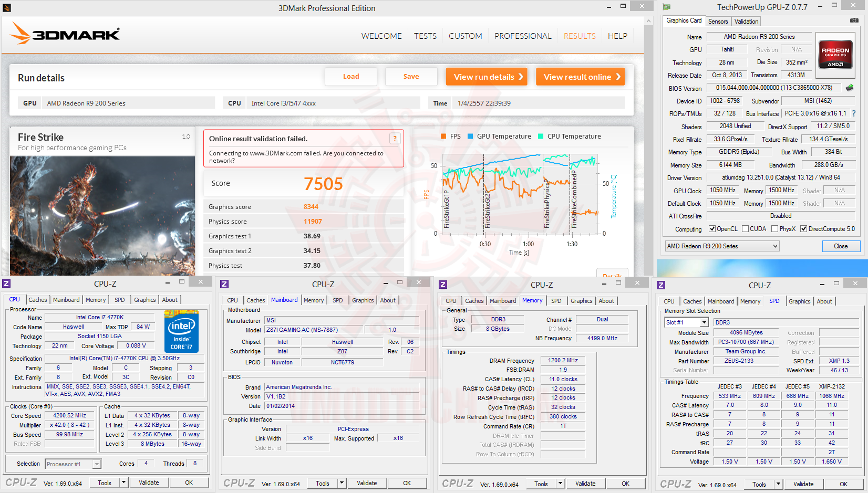
Task: Go to the CUSTOM section in 3DMark
Action: pos(465,36)
